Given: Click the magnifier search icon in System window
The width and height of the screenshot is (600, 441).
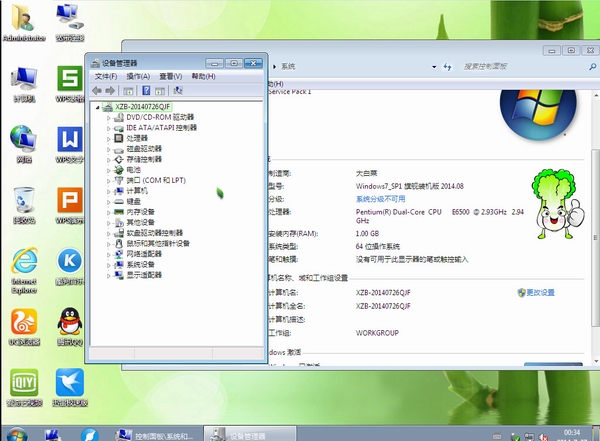Looking at the screenshot, I should coord(592,67).
